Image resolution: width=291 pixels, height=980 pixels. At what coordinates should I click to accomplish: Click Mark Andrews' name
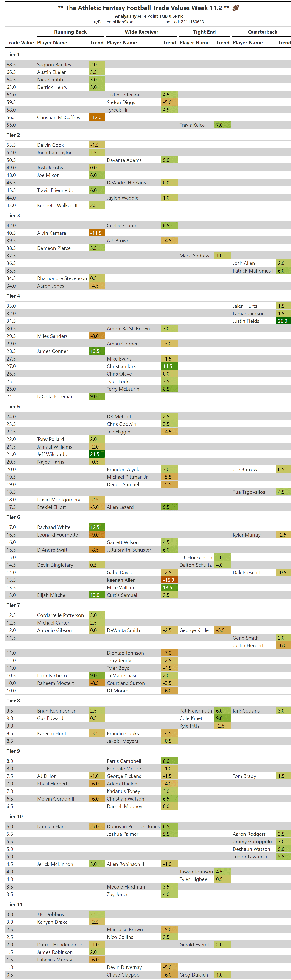click(195, 256)
